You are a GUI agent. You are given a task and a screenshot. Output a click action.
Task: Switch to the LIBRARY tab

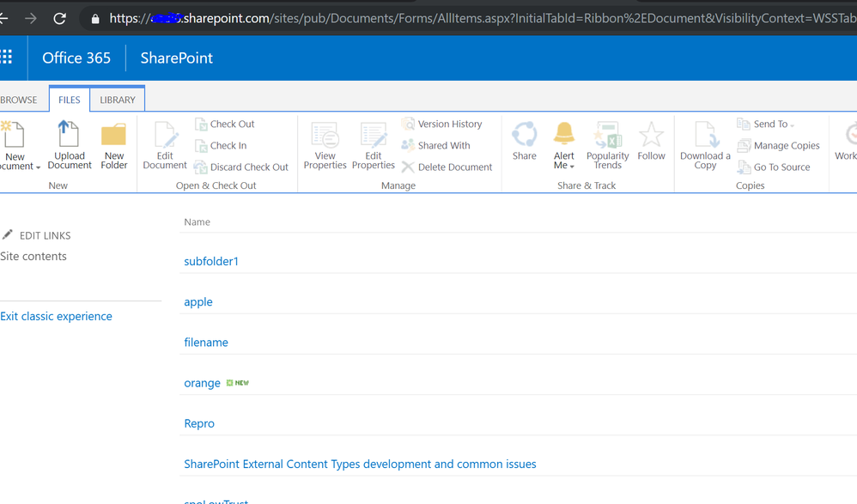point(118,100)
